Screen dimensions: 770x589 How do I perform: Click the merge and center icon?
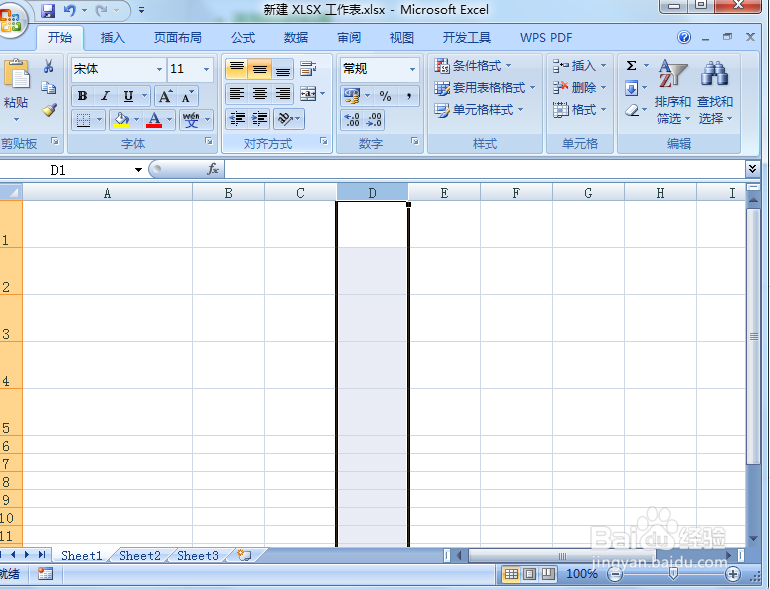click(x=308, y=94)
